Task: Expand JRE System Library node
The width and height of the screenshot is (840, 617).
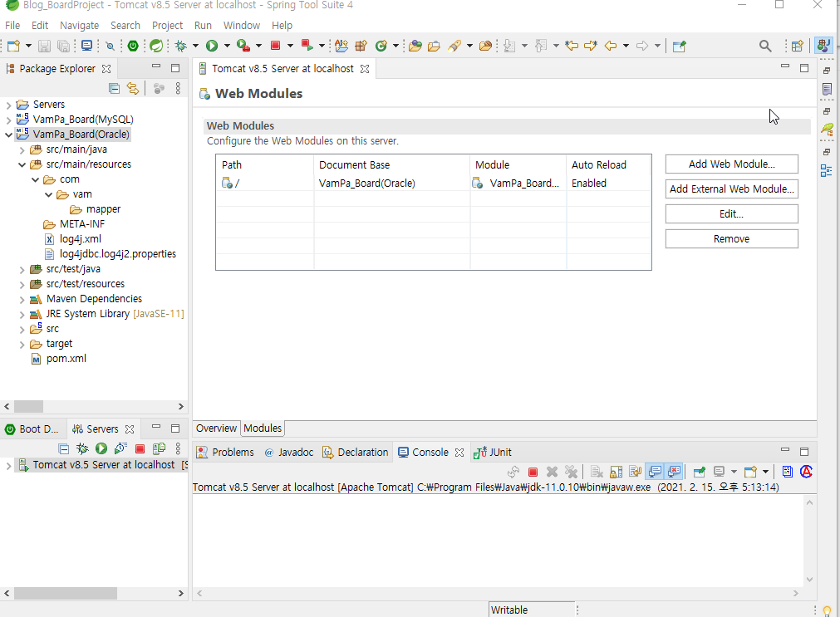Action: [x=22, y=315]
